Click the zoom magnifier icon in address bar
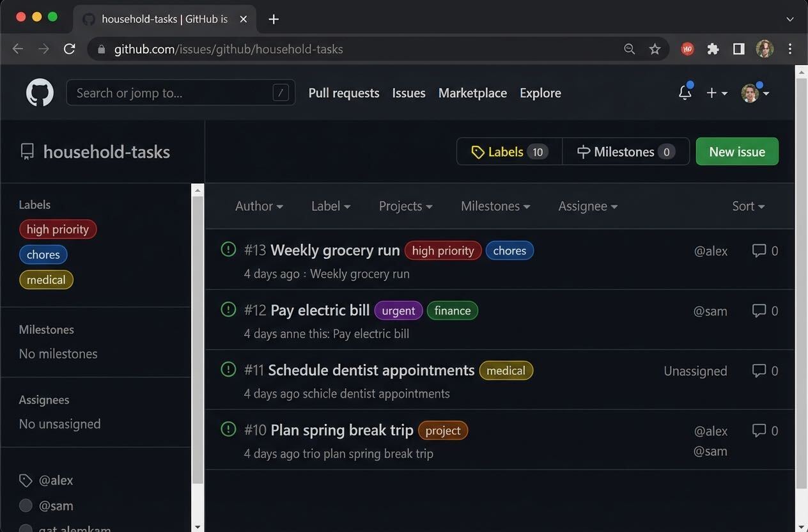Viewport: 808px width, 532px height. pos(630,49)
